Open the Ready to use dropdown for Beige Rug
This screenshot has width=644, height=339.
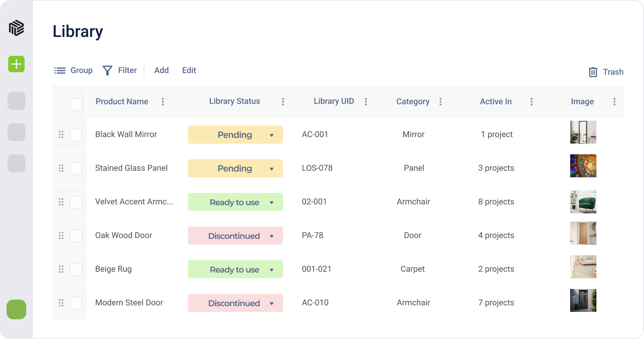(x=272, y=270)
